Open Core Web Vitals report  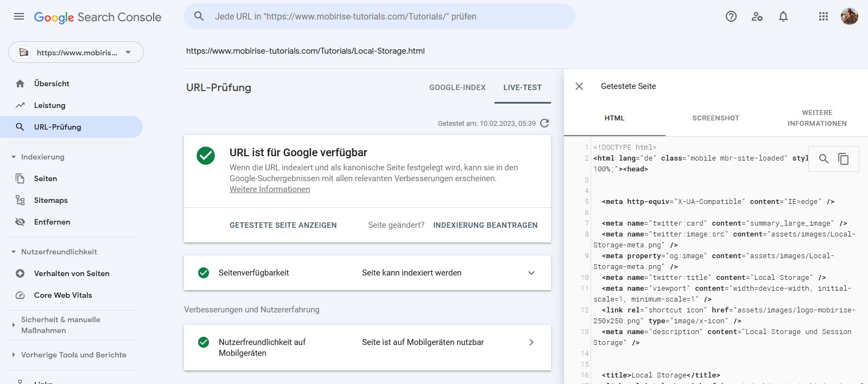pyautogui.click(x=63, y=295)
